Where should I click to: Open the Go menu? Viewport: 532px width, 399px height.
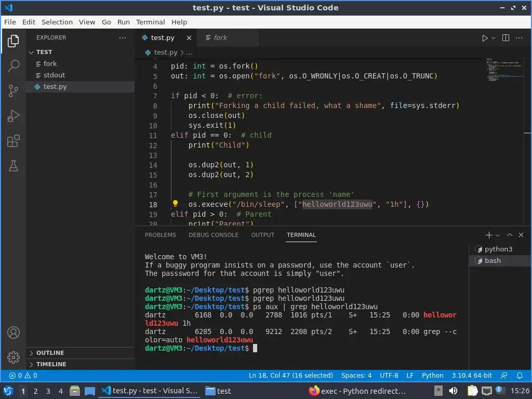pos(107,22)
